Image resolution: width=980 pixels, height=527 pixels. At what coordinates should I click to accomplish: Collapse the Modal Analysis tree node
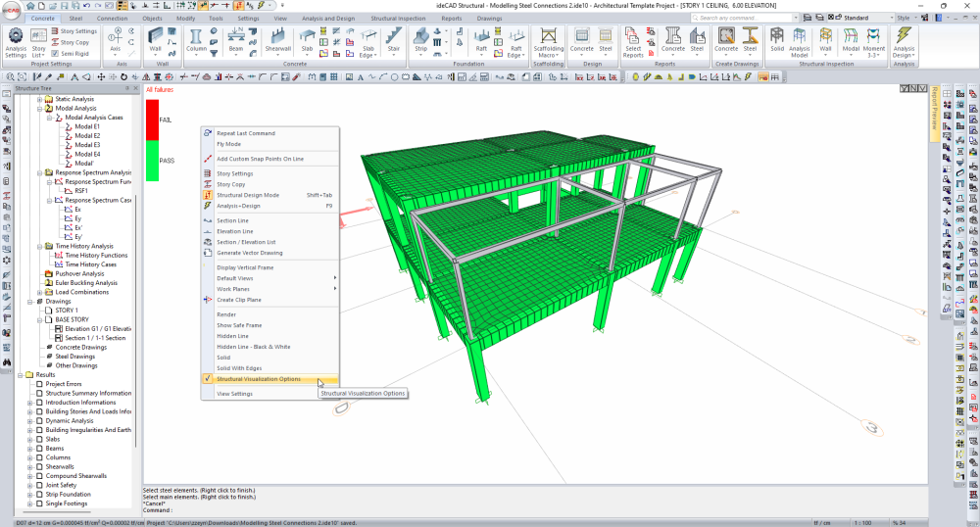39,109
